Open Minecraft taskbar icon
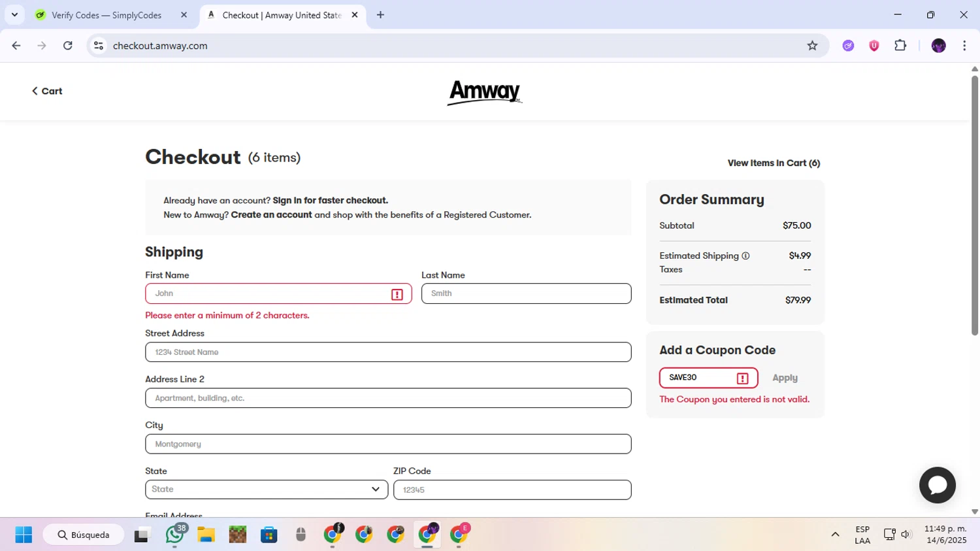 (238, 535)
